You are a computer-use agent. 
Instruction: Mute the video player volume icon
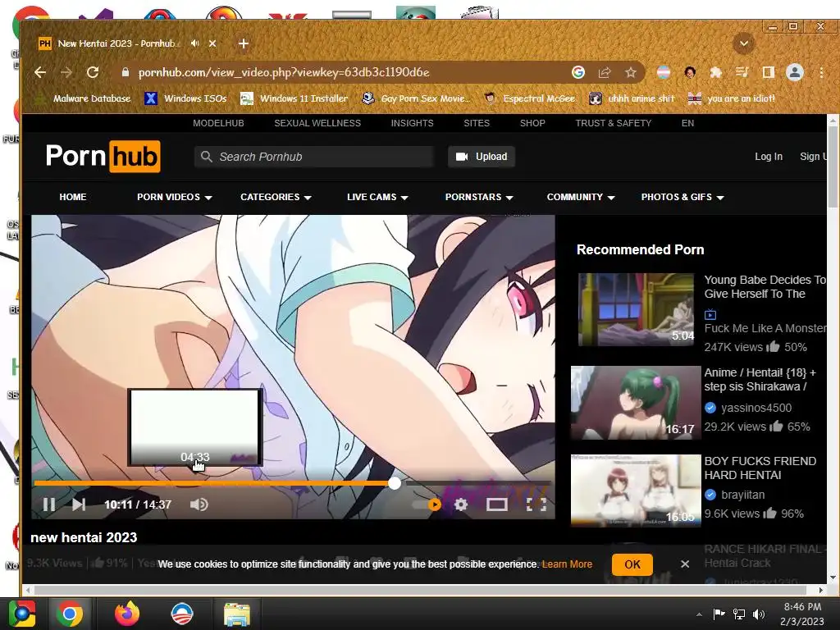199,504
